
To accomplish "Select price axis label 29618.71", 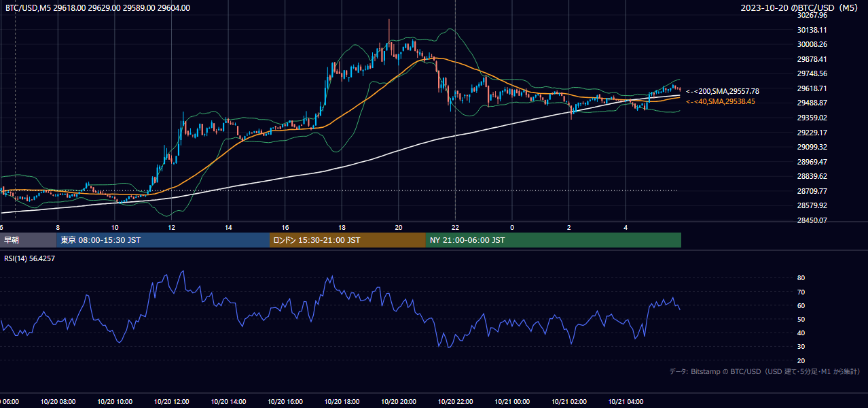I will pos(812,88).
